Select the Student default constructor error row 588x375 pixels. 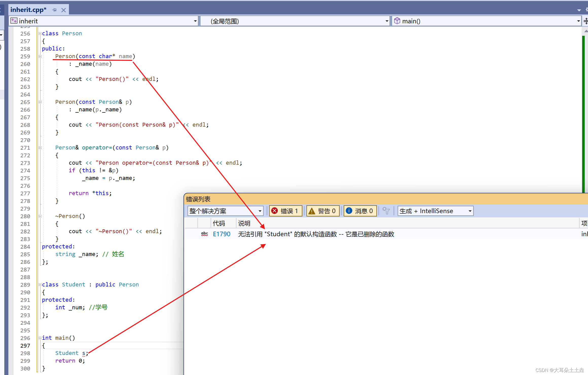tap(386, 234)
